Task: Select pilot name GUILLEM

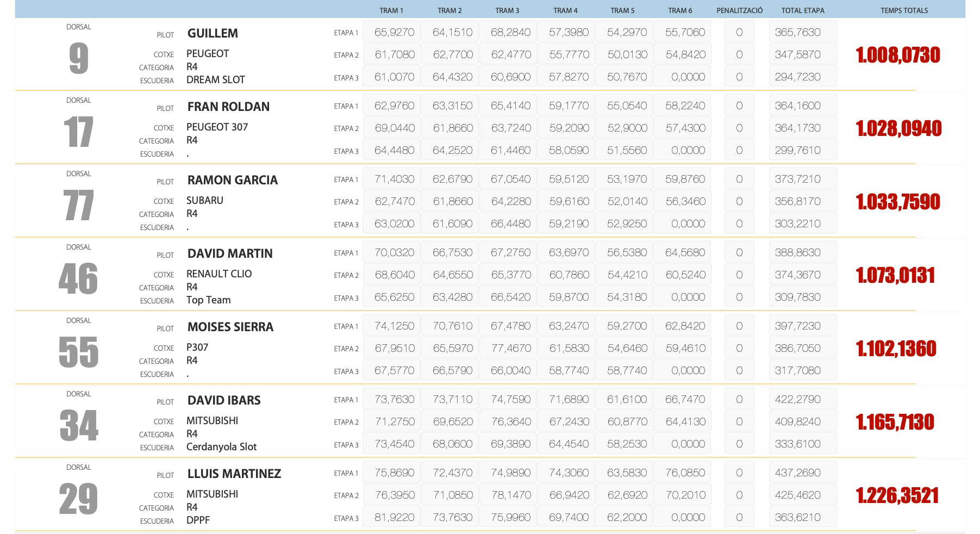Action: 213,33
